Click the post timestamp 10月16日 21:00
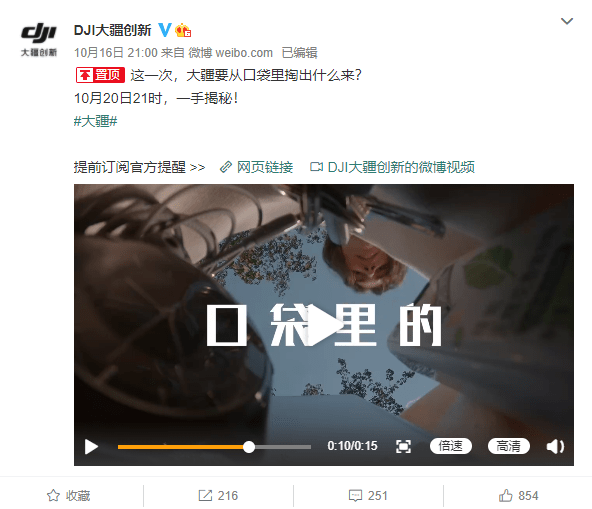592x509 pixels. [116, 53]
